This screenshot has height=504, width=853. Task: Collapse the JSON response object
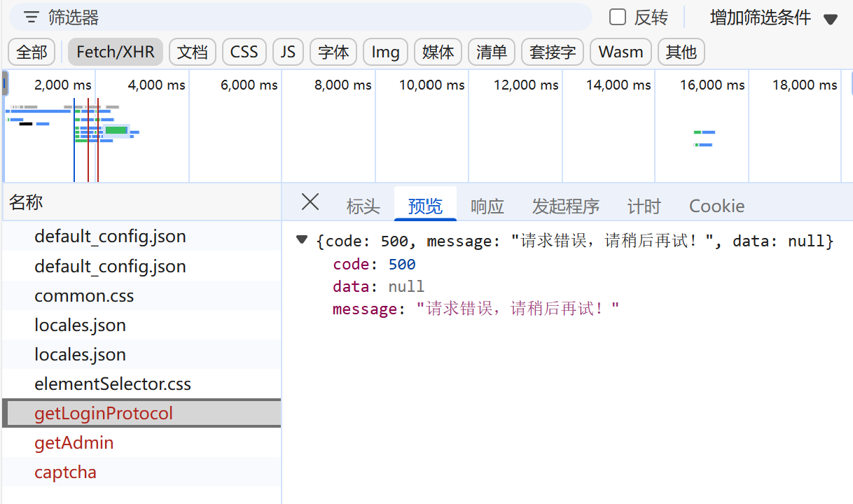[302, 240]
